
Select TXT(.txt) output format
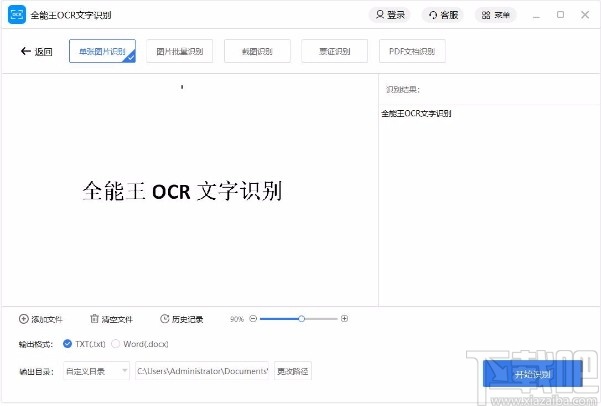(67, 344)
